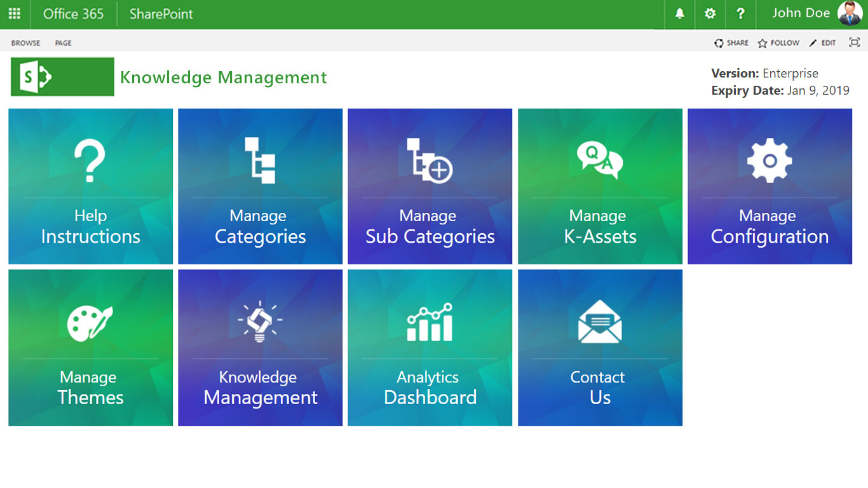Toggle full screen focus mode icon

854,42
